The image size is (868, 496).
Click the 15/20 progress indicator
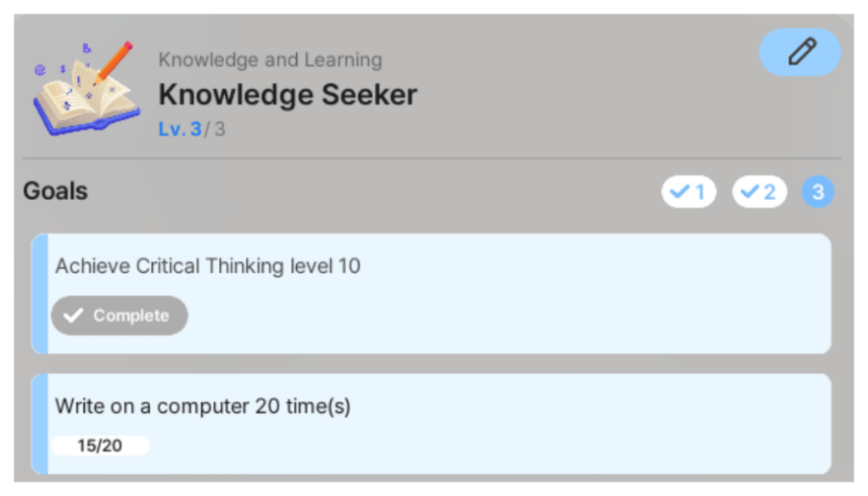100,446
